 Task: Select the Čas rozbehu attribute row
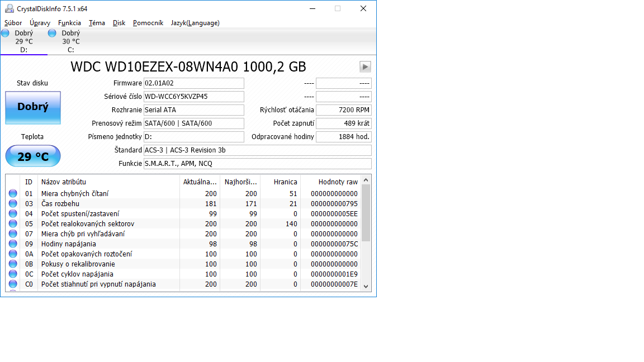point(183,203)
